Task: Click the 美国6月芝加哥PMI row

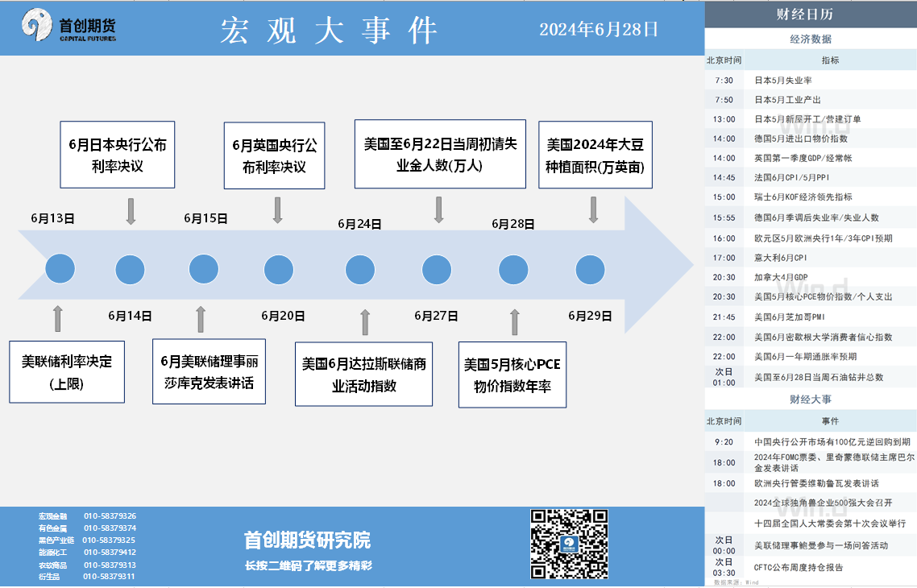Action: click(x=811, y=317)
